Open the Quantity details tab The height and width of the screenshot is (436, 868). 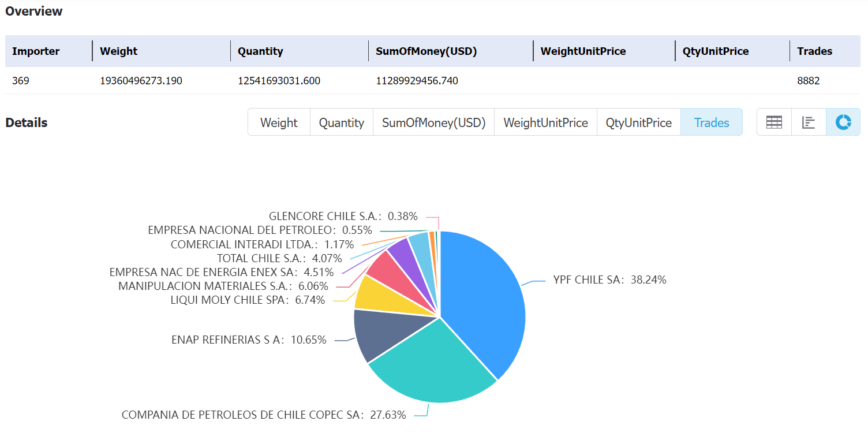pos(342,122)
